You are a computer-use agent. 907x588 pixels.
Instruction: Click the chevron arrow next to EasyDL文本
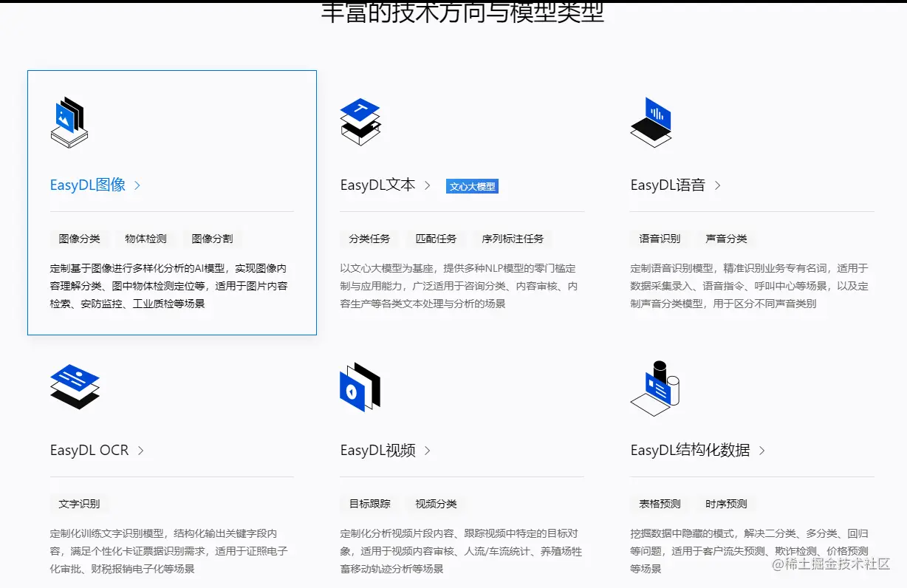click(x=427, y=185)
